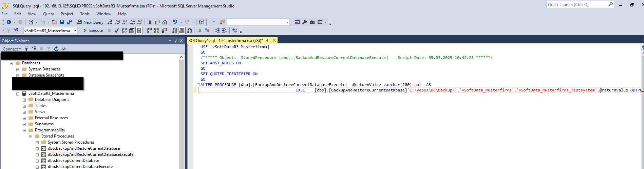Screen dimensions: 644x169
Task: Click the MDX query icon
Action: click(x=117, y=22)
